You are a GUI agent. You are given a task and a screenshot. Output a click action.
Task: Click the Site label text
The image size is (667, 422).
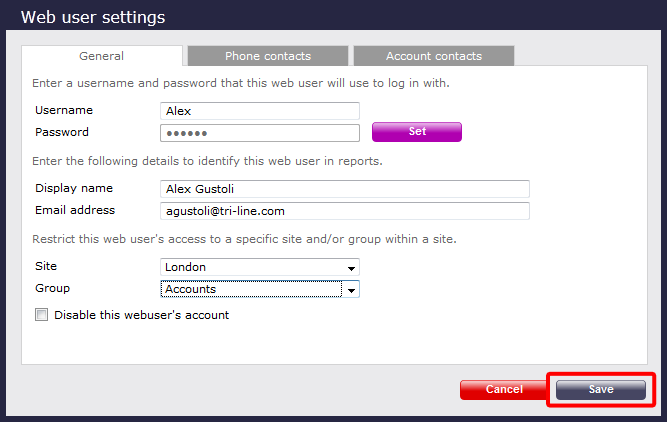[46, 266]
